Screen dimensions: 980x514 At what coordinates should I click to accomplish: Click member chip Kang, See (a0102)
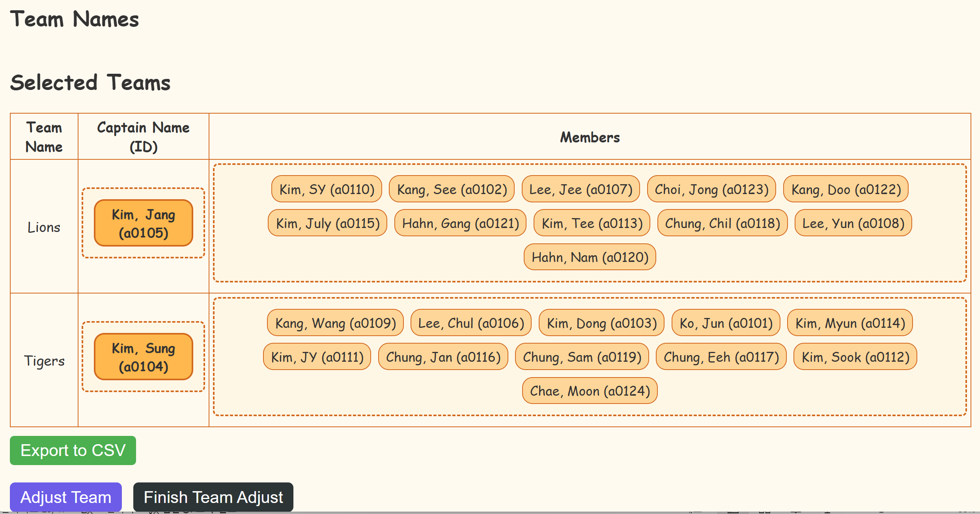452,189
